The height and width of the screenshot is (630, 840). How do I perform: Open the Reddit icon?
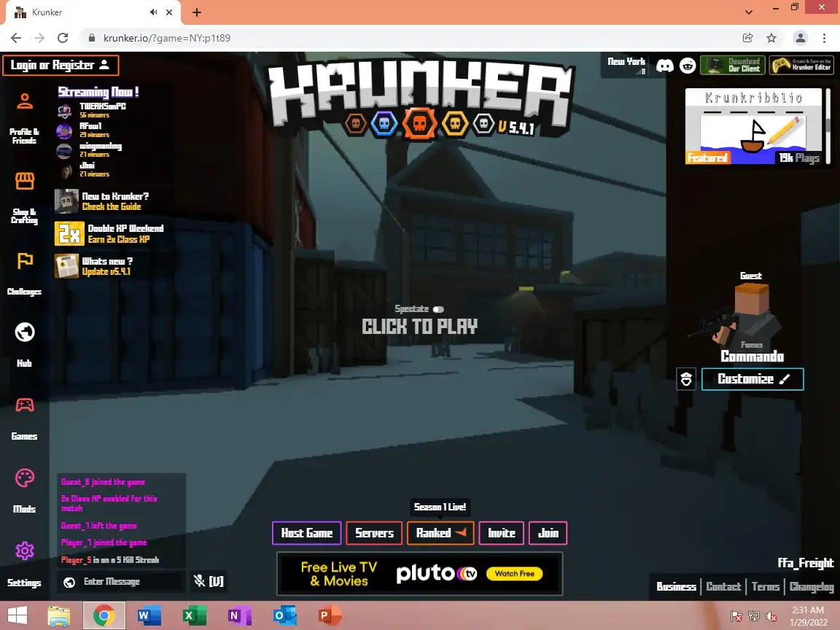[x=688, y=66]
